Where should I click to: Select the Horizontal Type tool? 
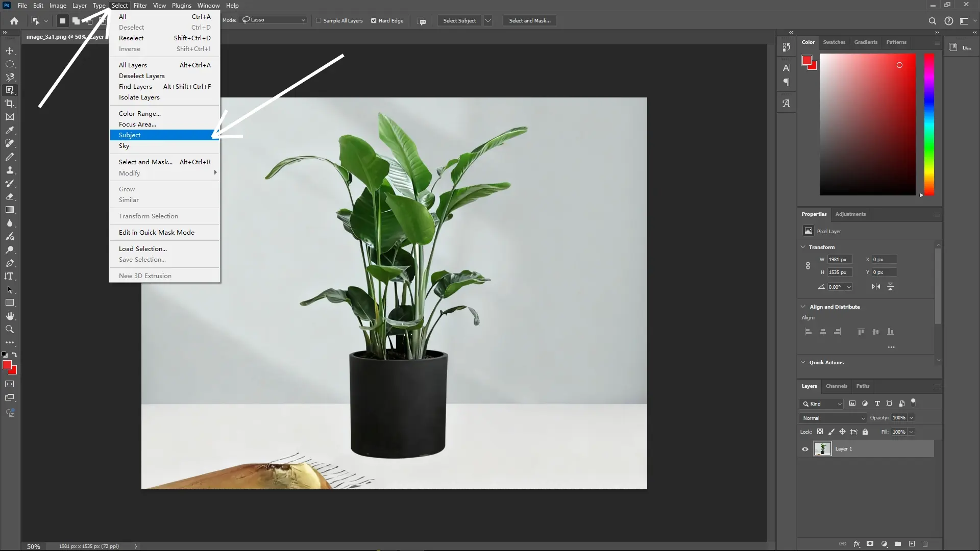click(x=10, y=276)
